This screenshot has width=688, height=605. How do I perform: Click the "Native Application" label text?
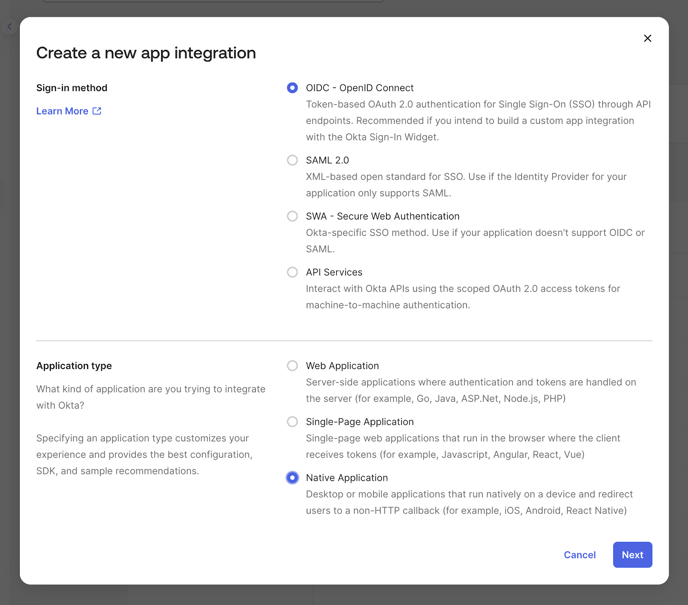pos(346,478)
